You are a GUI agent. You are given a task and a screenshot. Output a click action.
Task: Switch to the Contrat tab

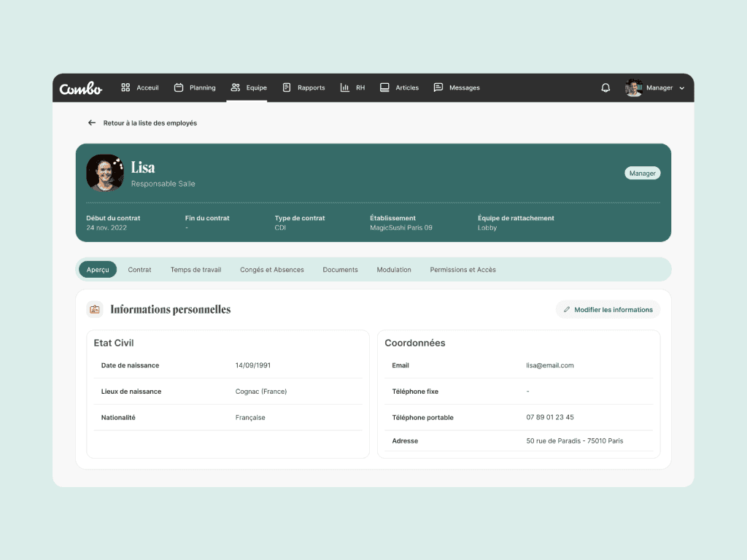click(139, 269)
